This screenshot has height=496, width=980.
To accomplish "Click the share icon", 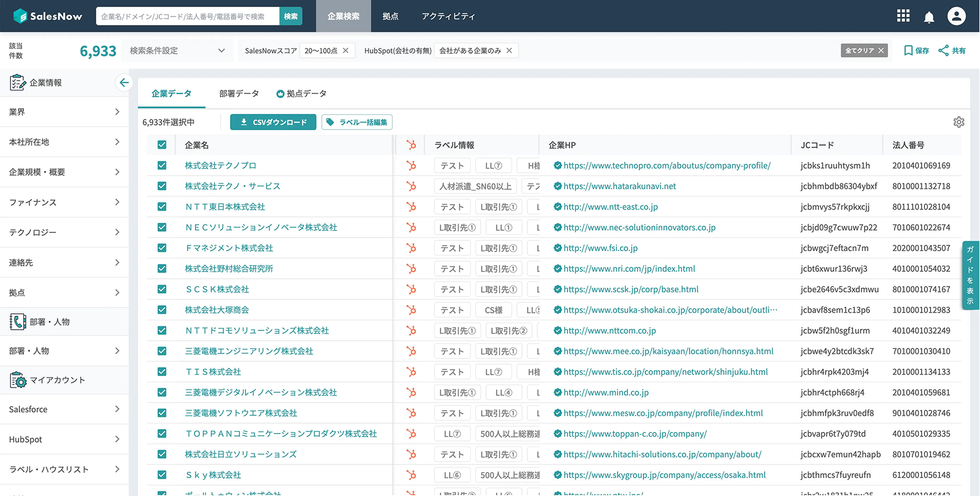I will click(943, 51).
